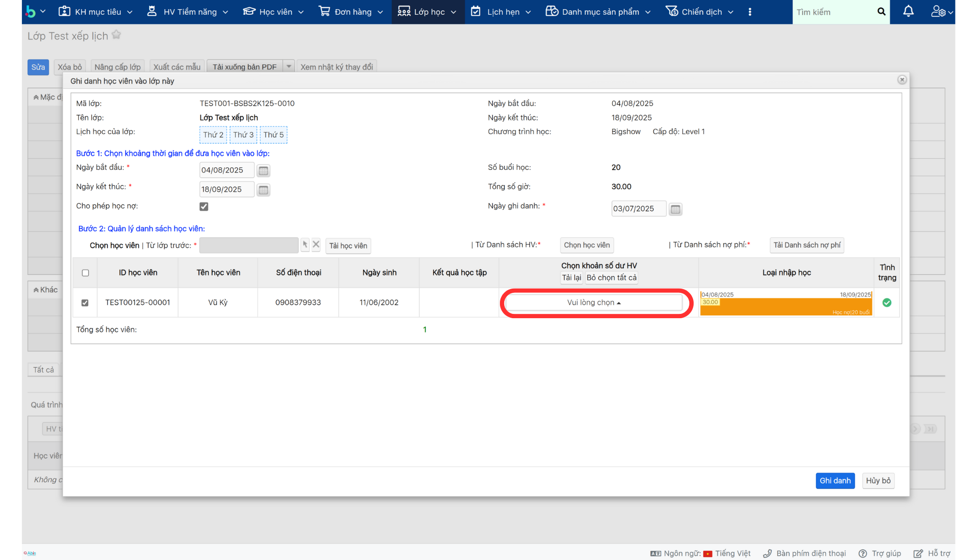Click the star favorite icon beside class title
This screenshot has height=560, width=977.
(116, 35)
